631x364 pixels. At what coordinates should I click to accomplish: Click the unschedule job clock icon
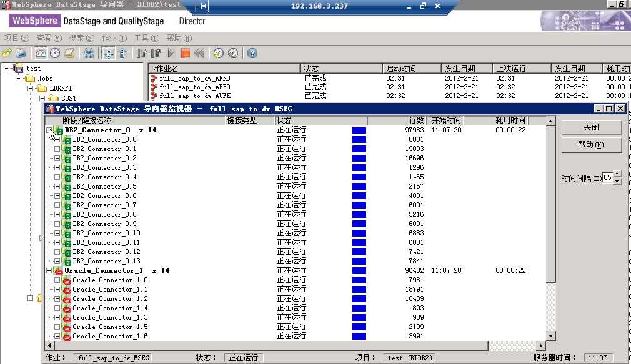pyautogui.click(x=233, y=53)
